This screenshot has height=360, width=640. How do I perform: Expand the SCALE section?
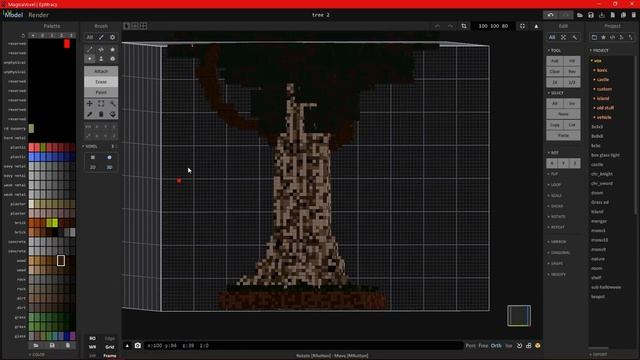point(555,196)
